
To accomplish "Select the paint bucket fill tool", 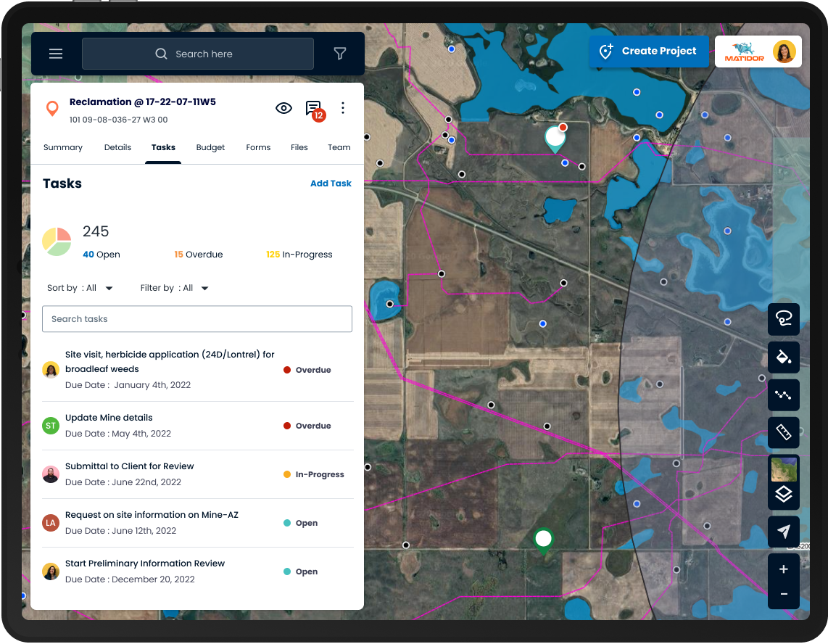I will click(783, 357).
